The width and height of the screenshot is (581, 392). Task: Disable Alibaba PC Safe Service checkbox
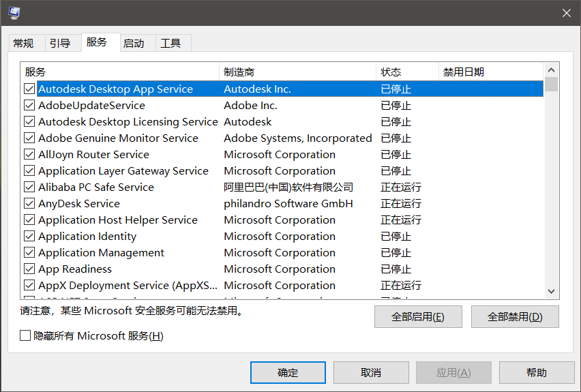point(29,187)
